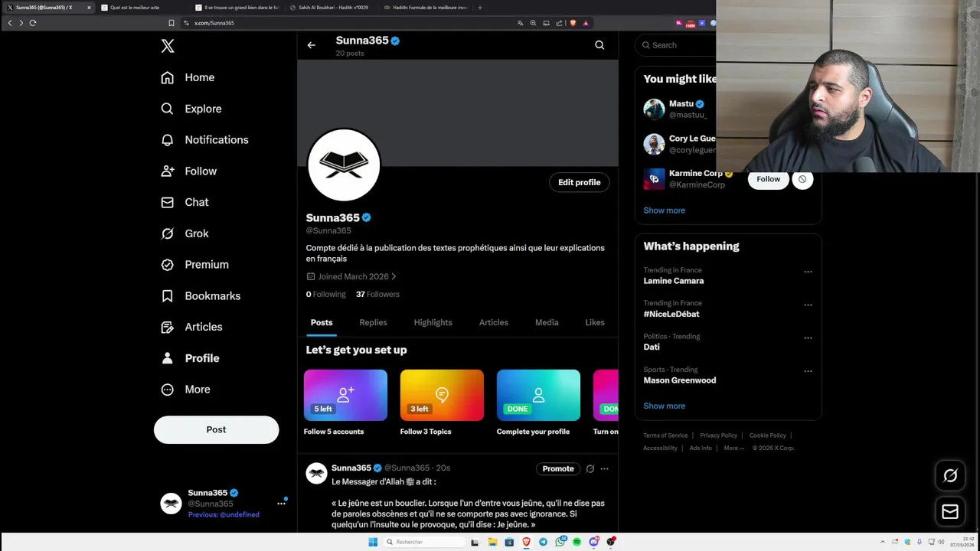980x551 pixels.
Task: Open the Follow item in the sidebar
Action: [x=189, y=171]
